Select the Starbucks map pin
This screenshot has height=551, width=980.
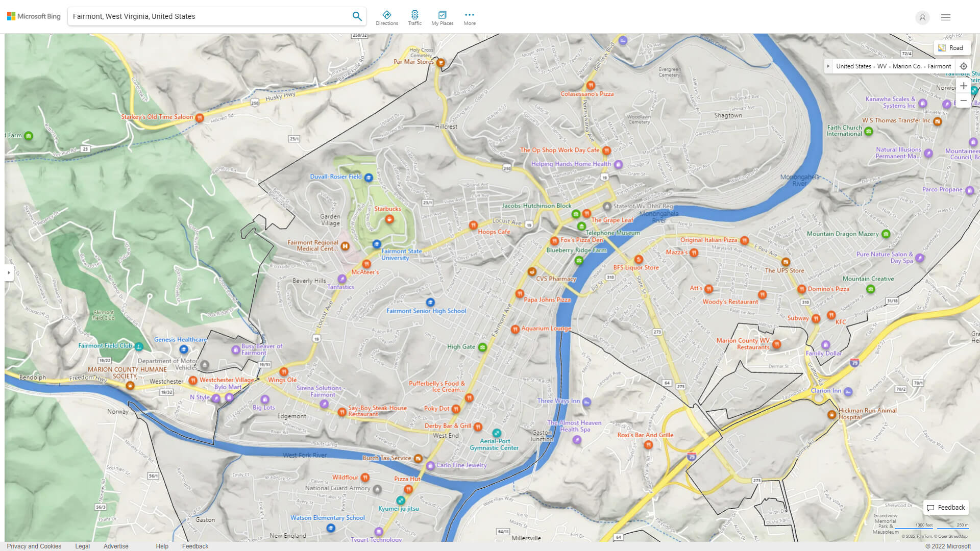[389, 218]
